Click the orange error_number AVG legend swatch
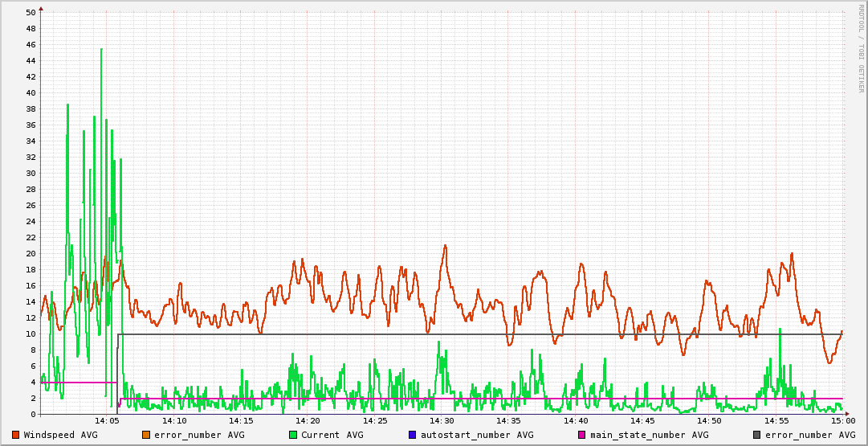The image size is (868, 446). click(x=146, y=435)
